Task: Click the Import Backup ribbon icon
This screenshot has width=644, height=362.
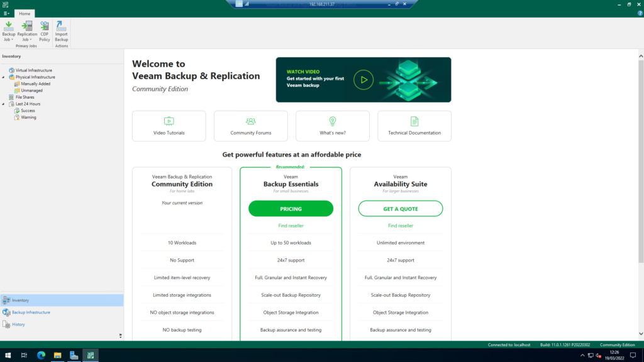Action: (x=61, y=31)
